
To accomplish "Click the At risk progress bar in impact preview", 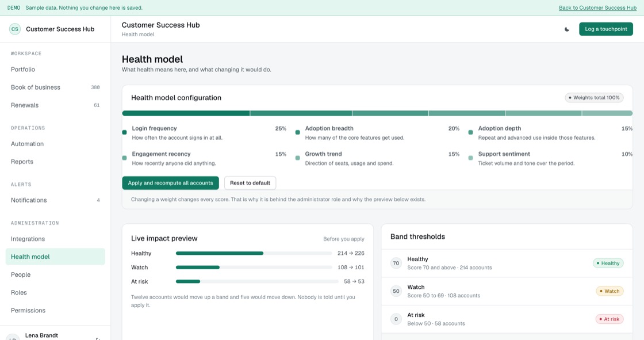I will [257, 282].
